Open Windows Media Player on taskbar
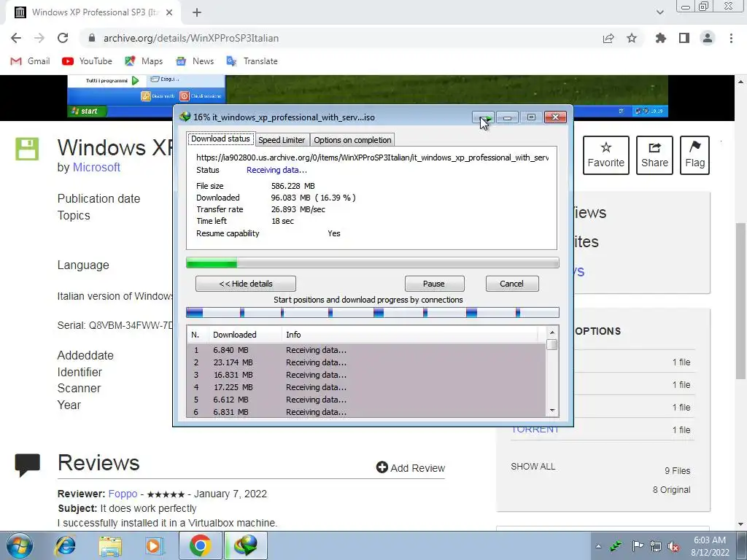747x560 pixels. point(155,545)
